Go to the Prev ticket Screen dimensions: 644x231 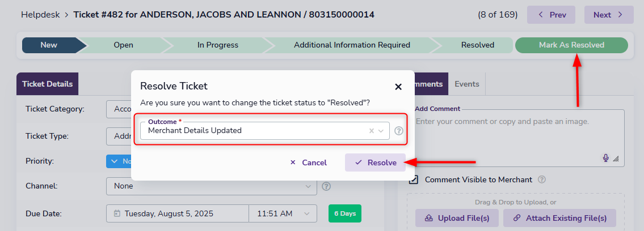[551, 15]
